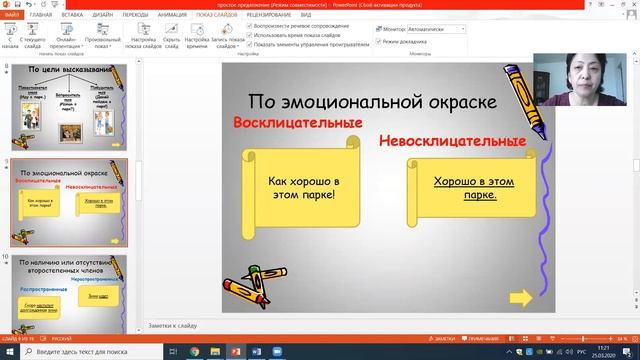Click slide title 'По эмоциональной окраске'
The height and width of the screenshot is (360, 640).
tap(372, 102)
